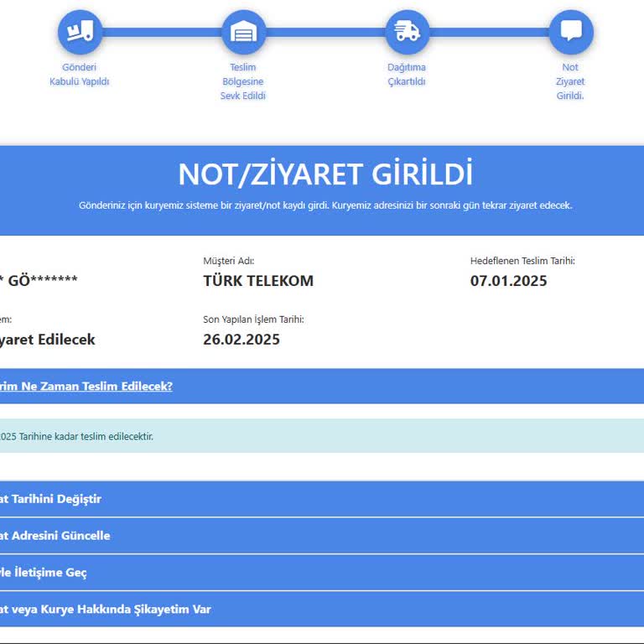Image resolution: width=644 pixels, height=644 pixels.
Task: Click target delivery date '07.01.2025'
Action: (508, 281)
